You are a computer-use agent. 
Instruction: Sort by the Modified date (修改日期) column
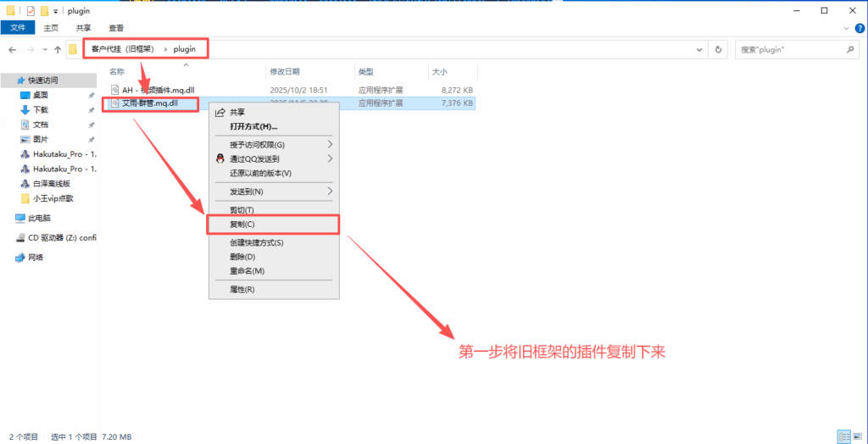285,72
